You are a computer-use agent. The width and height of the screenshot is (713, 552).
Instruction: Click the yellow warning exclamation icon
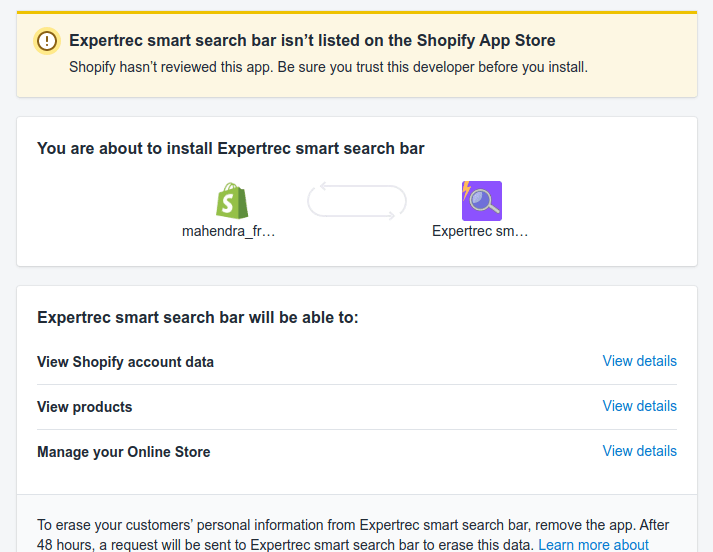click(x=47, y=41)
